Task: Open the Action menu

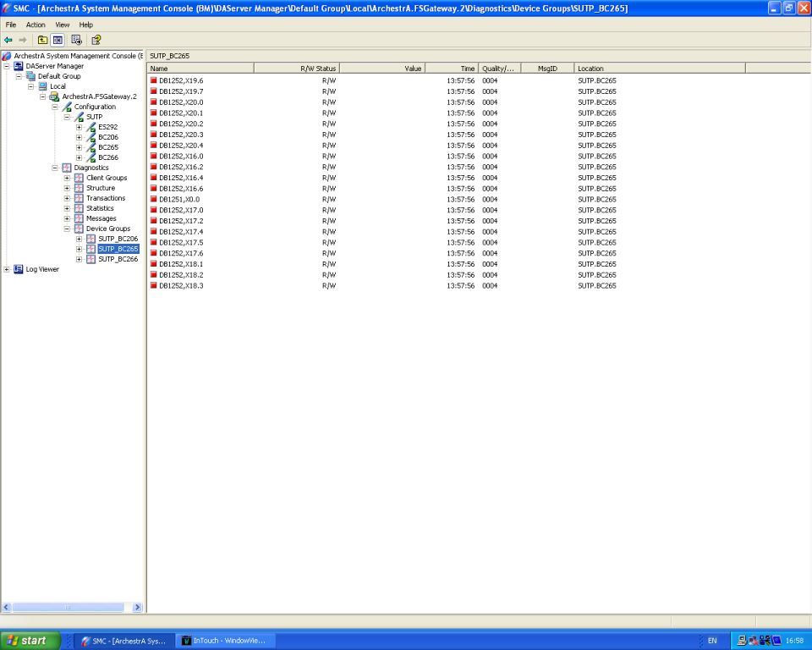Action: click(36, 25)
